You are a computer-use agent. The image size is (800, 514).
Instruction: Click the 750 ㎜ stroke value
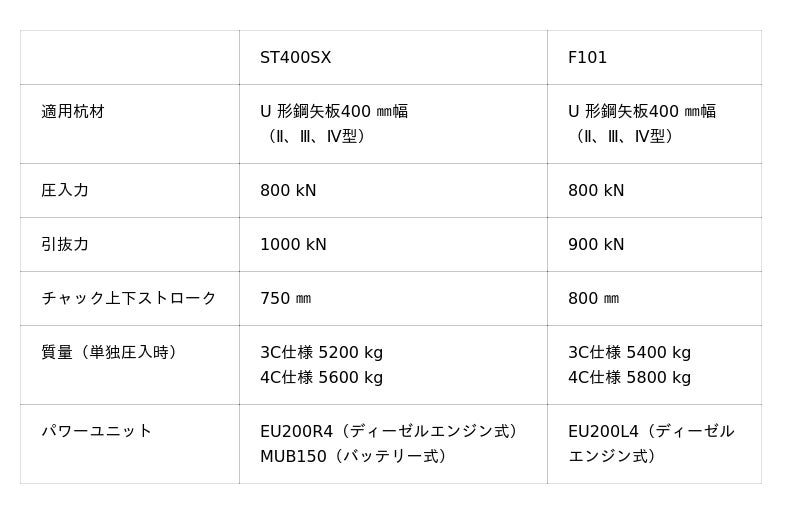click(x=285, y=298)
